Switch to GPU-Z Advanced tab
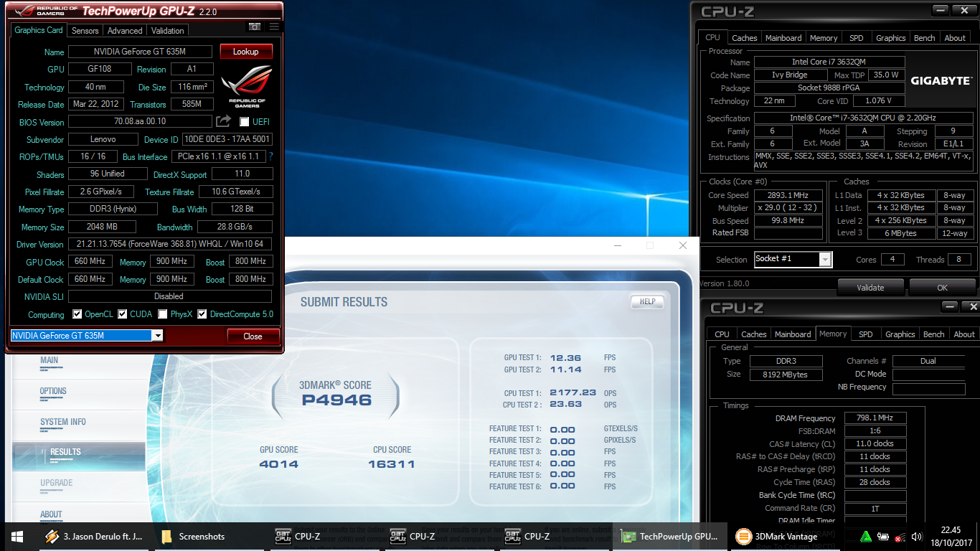 pyautogui.click(x=125, y=31)
